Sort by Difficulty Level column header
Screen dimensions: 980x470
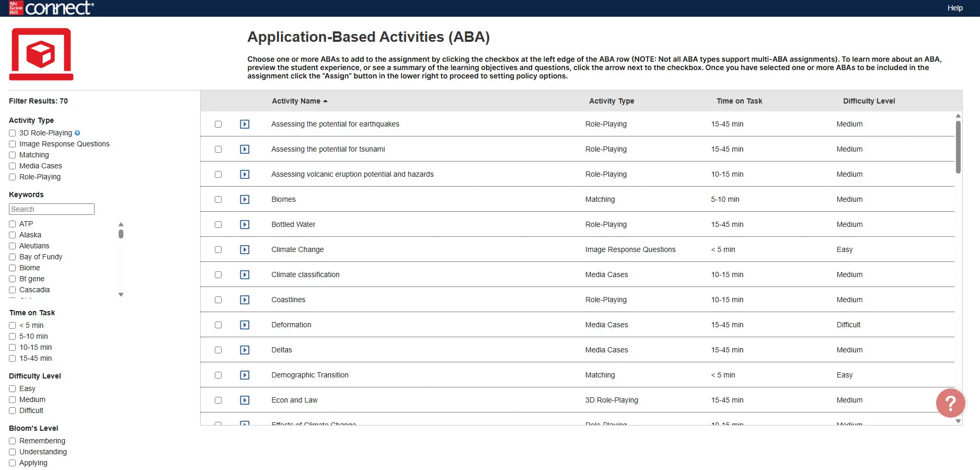pyautogui.click(x=869, y=101)
